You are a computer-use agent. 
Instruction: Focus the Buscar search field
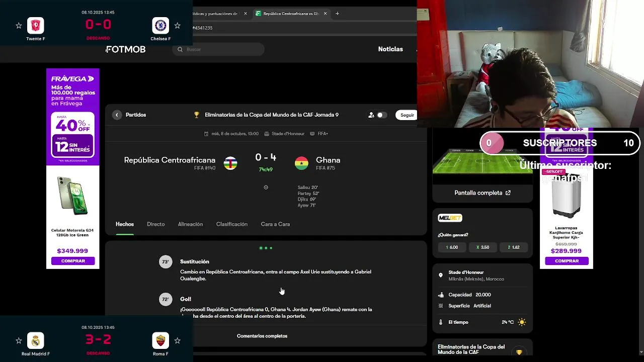[219, 49]
